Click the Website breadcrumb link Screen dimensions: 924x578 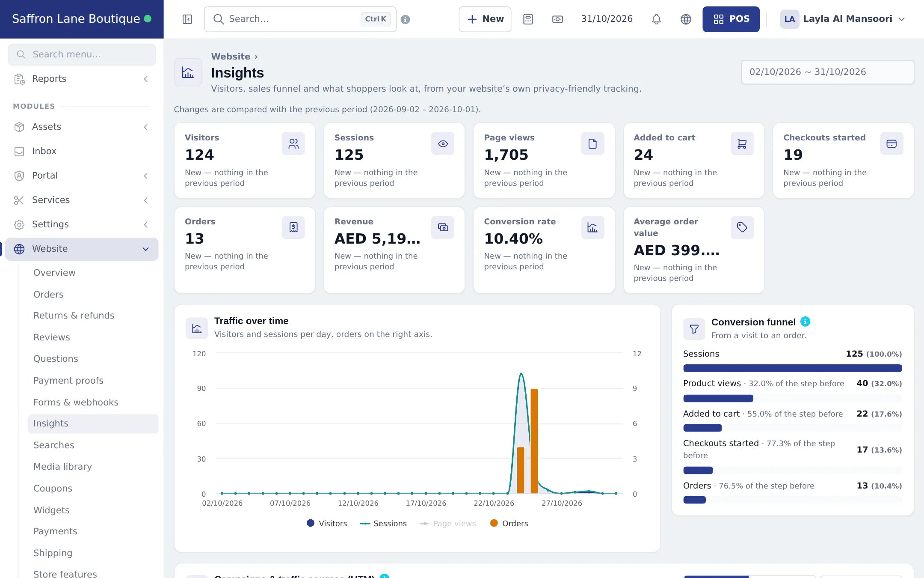(231, 57)
